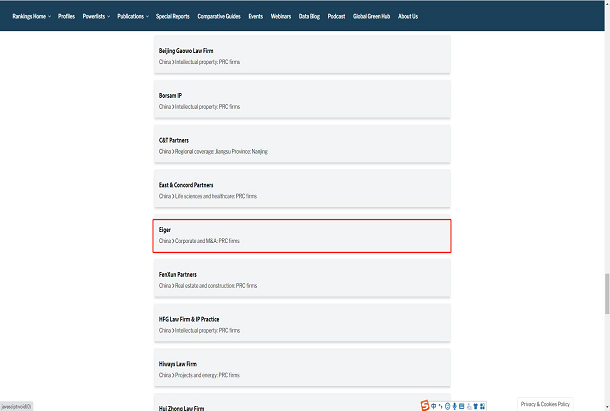
Task: Open the C&T Partners listing
Action: tap(302, 144)
